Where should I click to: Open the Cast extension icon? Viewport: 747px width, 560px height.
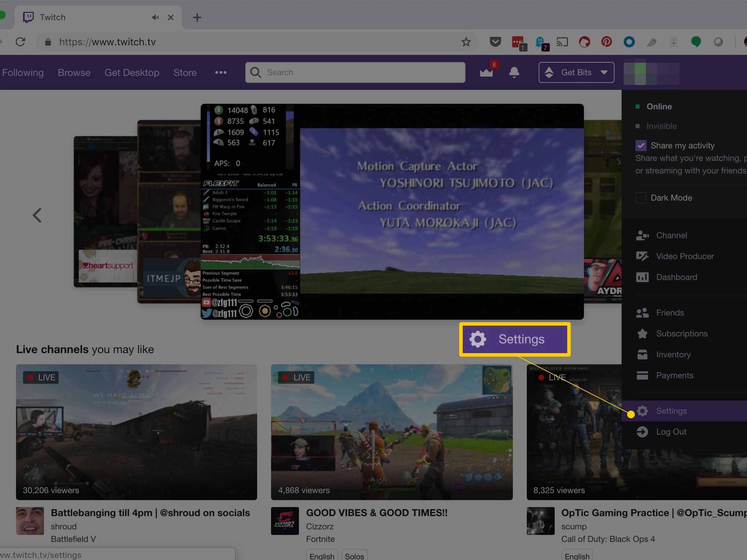pos(562,42)
